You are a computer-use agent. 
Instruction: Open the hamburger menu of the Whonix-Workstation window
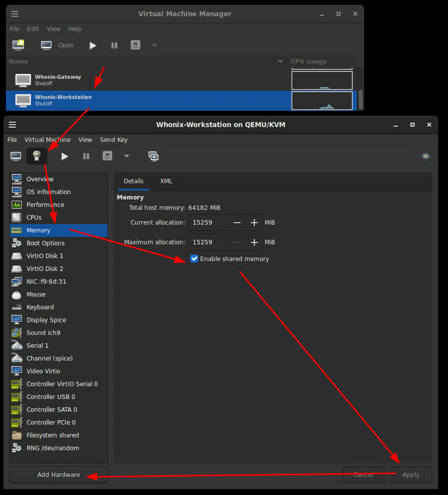click(x=12, y=125)
